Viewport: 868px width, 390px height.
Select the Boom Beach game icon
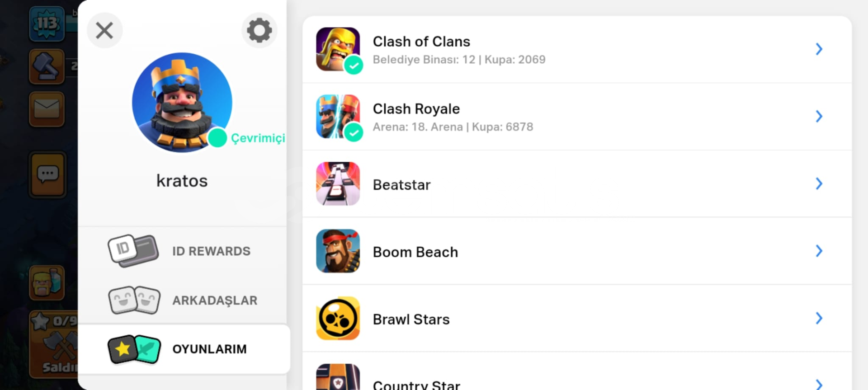(338, 251)
